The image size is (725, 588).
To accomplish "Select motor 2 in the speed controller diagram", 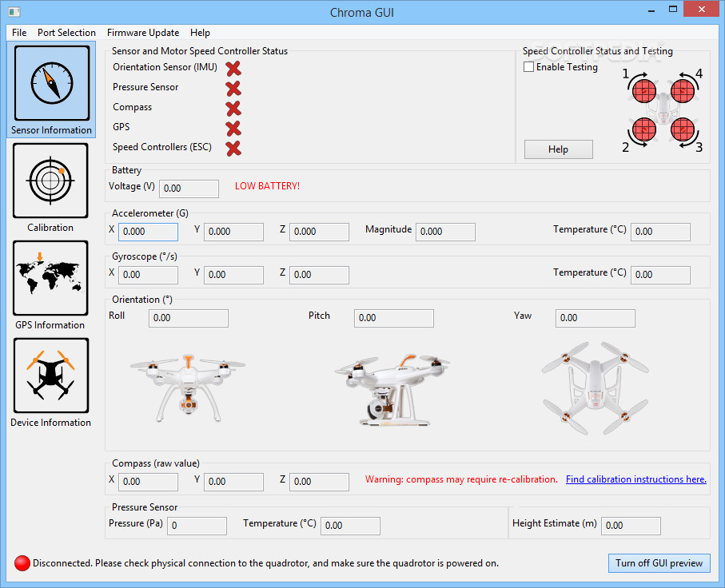I will click(x=644, y=129).
